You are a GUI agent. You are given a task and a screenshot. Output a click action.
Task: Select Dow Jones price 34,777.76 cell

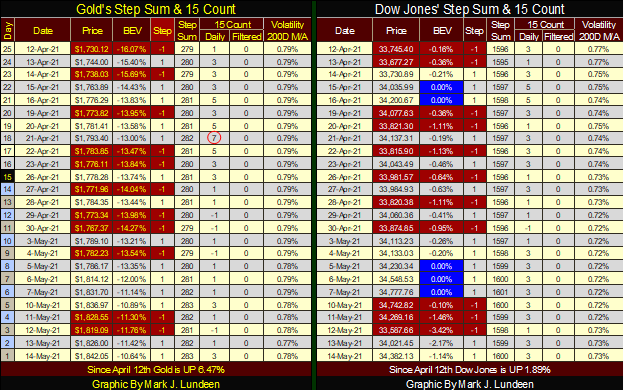tap(396, 292)
